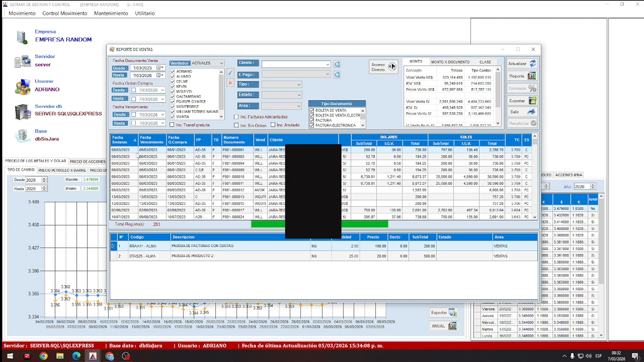644x362 pixels.
Task: Open Fecha Documento Venta Hasta date picker
Action: tap(160, 75)
